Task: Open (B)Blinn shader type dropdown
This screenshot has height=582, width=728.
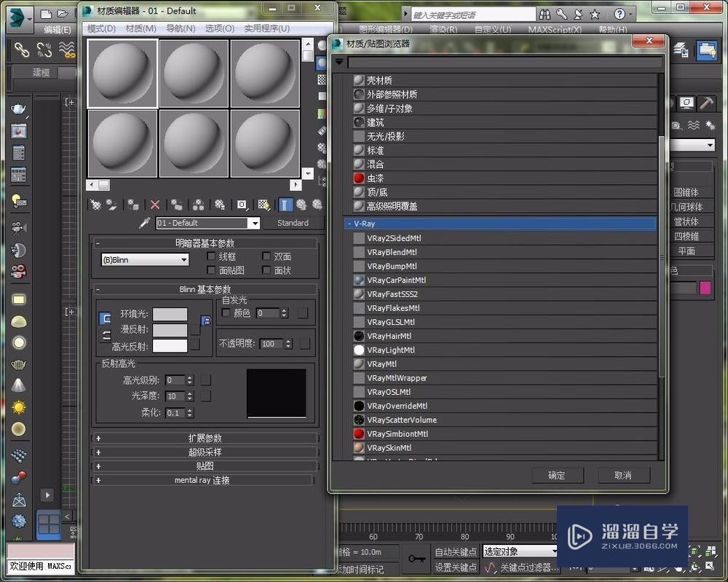Action: point(145,259)
